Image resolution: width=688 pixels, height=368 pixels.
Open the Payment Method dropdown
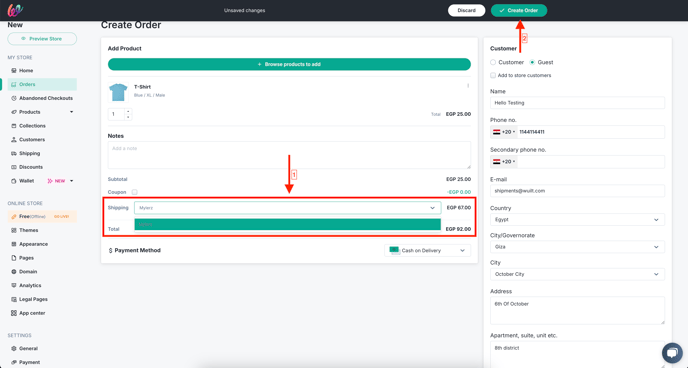point(427,250)
